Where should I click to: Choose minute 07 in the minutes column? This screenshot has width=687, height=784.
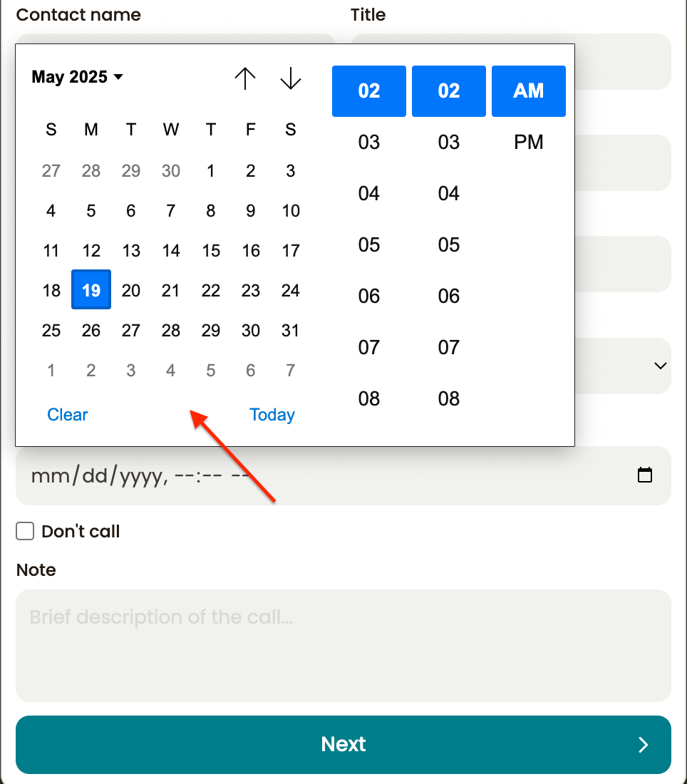448,348
